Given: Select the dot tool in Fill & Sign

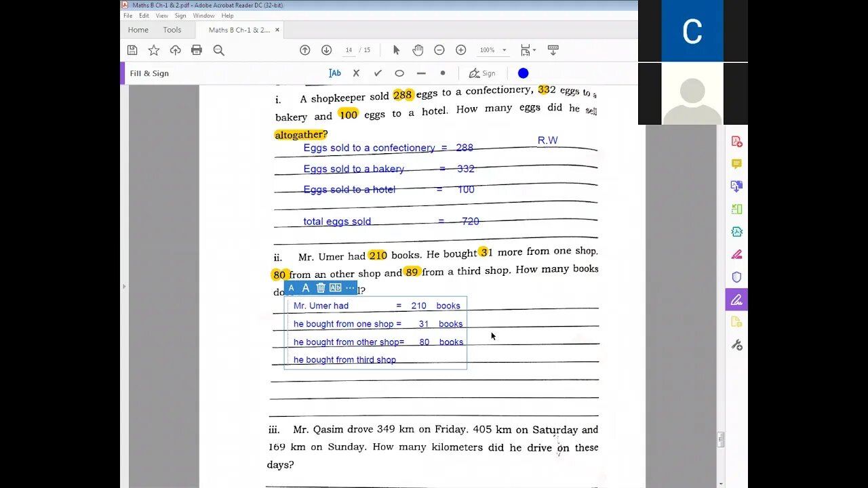Looking at the screenshot, I should (x=443, y=73).
